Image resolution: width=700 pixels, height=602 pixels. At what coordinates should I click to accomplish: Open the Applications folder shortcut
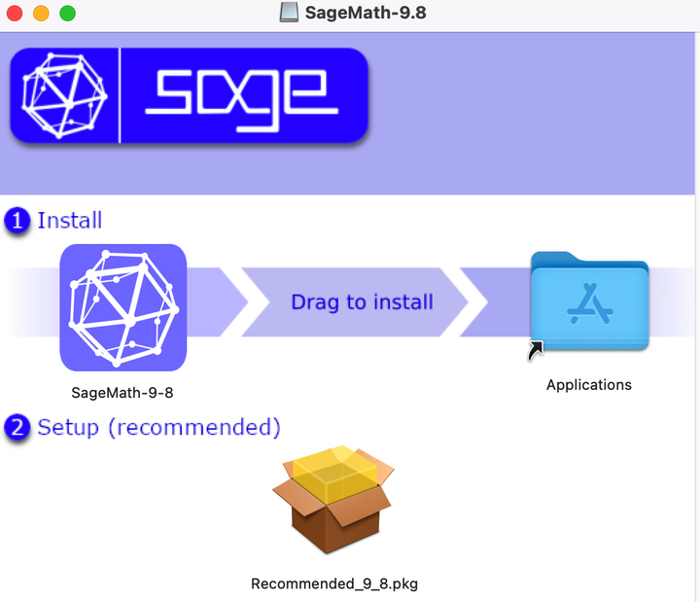589,301
